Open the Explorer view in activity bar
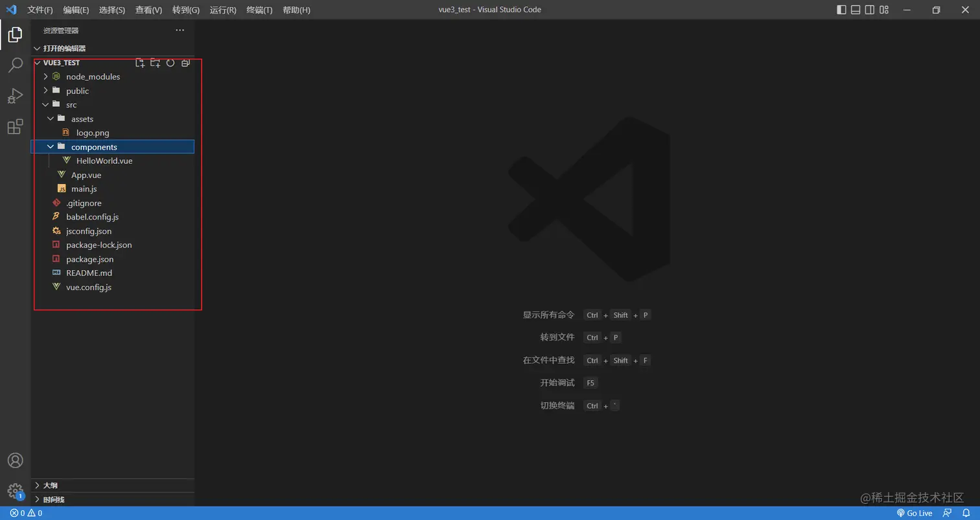Image resolution: width=980 pixels, height=520 pixels. 15,34
